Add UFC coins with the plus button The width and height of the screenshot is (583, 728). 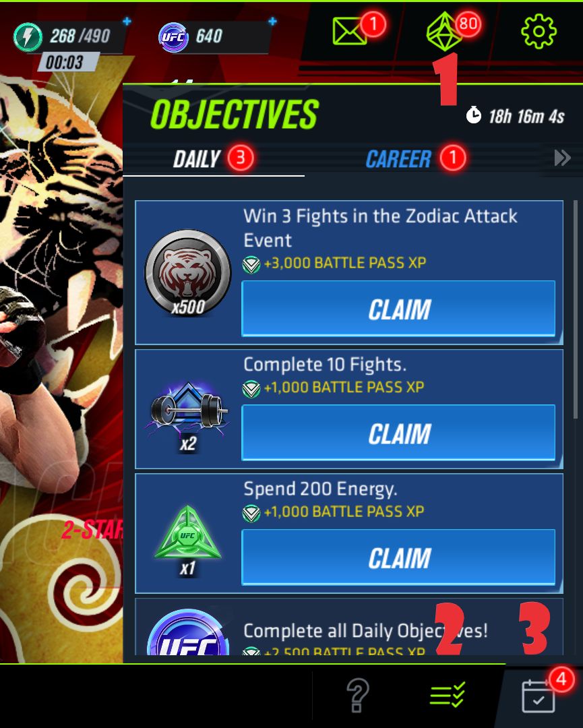point(272,21)
